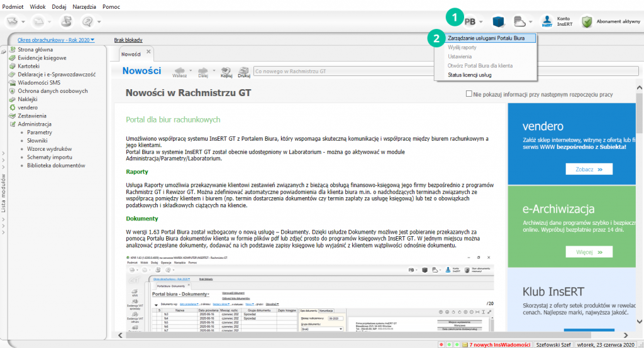
Task: Click the Strona główna module icon
Action: pyautogui.click(x=13, y=50)
